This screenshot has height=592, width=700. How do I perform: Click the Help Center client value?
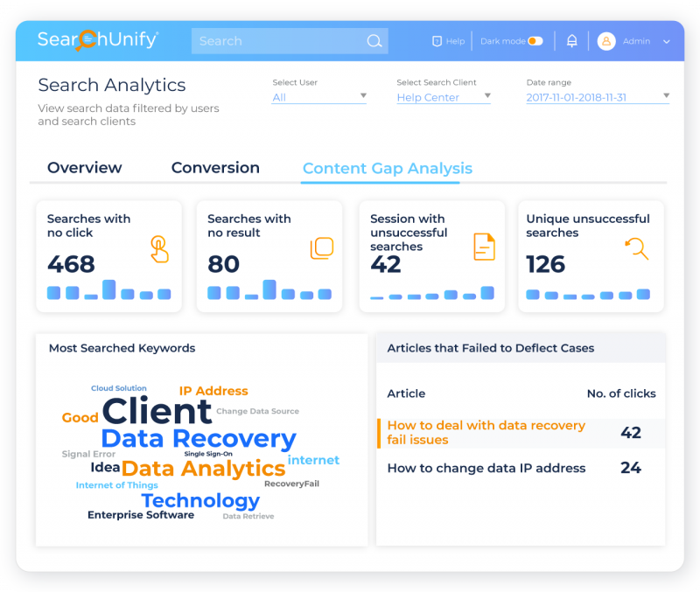[x=428, y=97]
